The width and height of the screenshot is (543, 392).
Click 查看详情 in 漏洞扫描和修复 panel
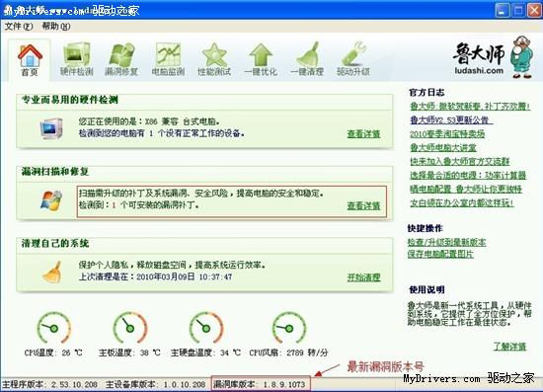click(364, 205)
